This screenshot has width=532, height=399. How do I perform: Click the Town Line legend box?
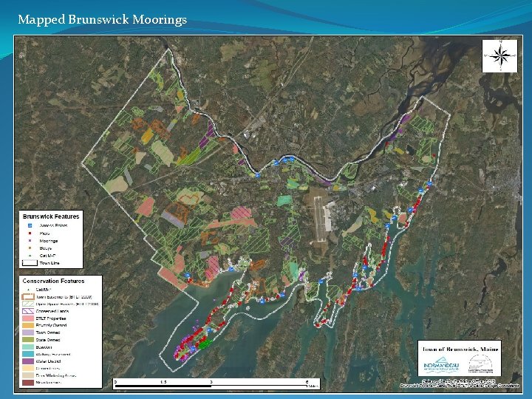[x=29, y=263]
